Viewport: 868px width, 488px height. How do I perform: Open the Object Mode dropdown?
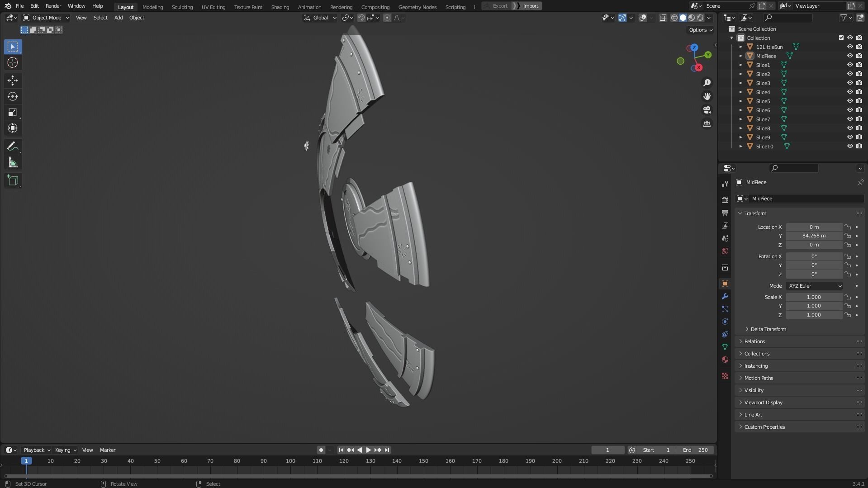tap(46, 18)
